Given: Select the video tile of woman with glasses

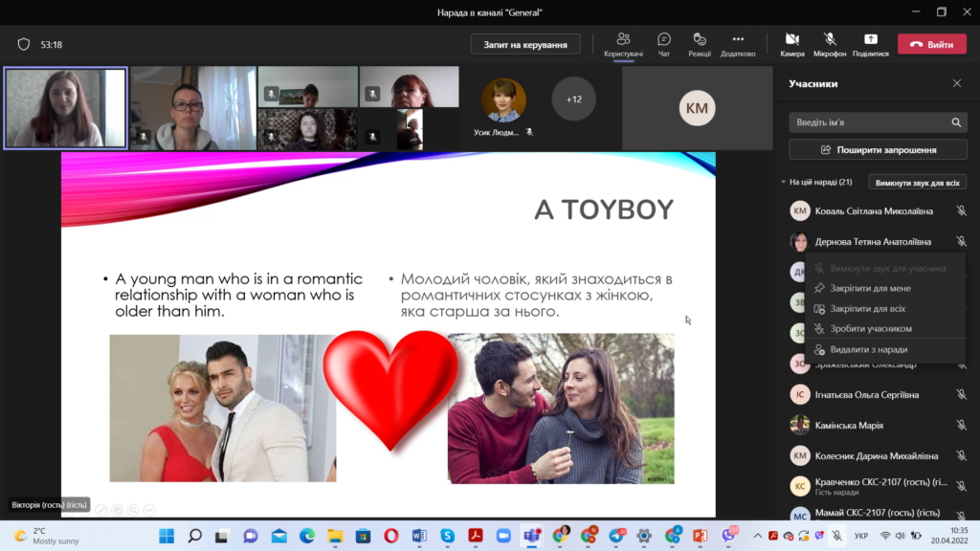Looking at the screenshot, I should 193,108.
